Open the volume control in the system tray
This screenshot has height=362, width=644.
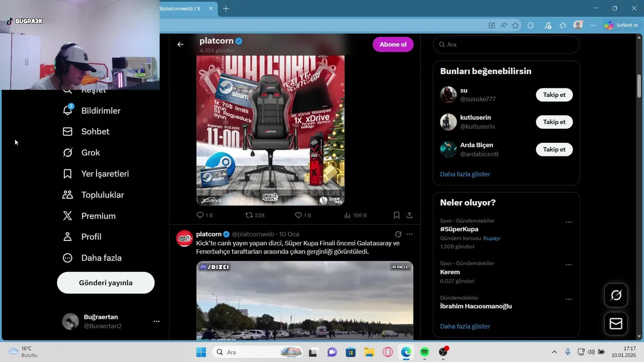click(591, 352)
